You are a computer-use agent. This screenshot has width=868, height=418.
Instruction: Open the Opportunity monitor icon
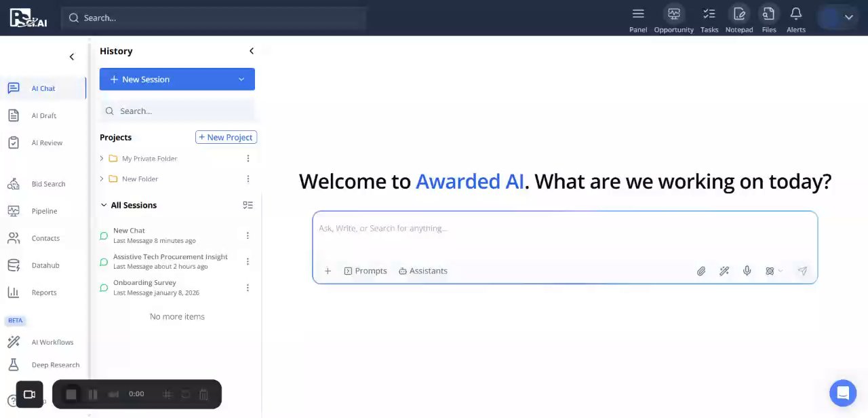coord(673,14)
